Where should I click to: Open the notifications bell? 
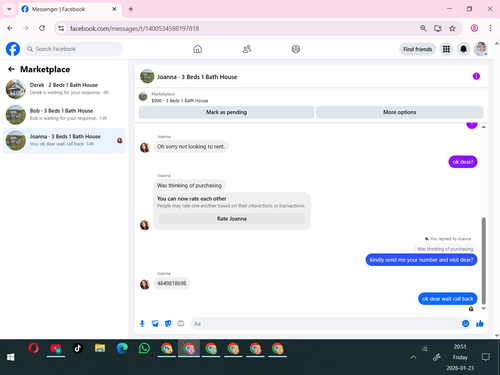click(463, 49)
